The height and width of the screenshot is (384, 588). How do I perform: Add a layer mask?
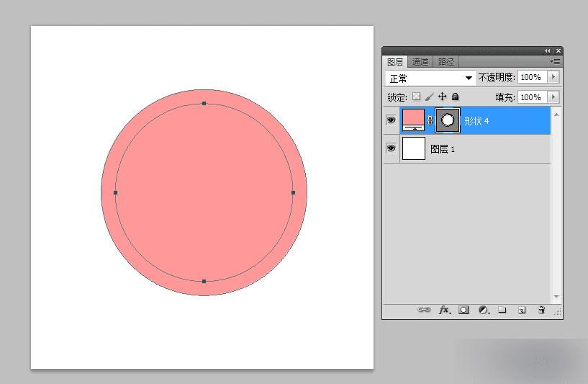(463, 310)
